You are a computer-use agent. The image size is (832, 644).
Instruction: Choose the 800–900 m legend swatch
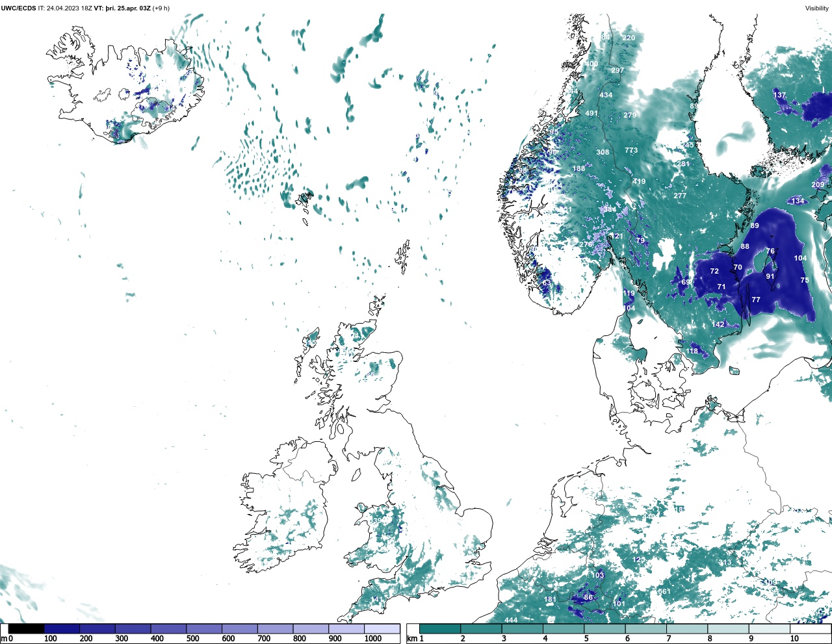(311, 629)
